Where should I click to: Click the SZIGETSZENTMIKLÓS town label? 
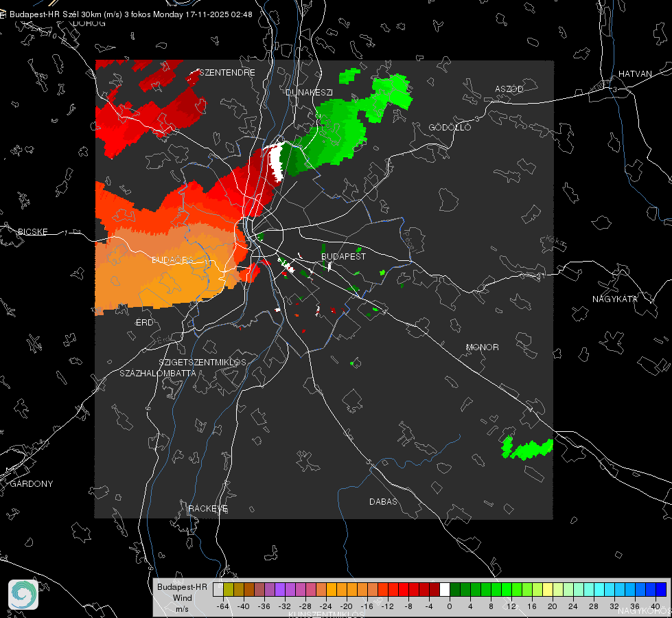tap(202, 363)
